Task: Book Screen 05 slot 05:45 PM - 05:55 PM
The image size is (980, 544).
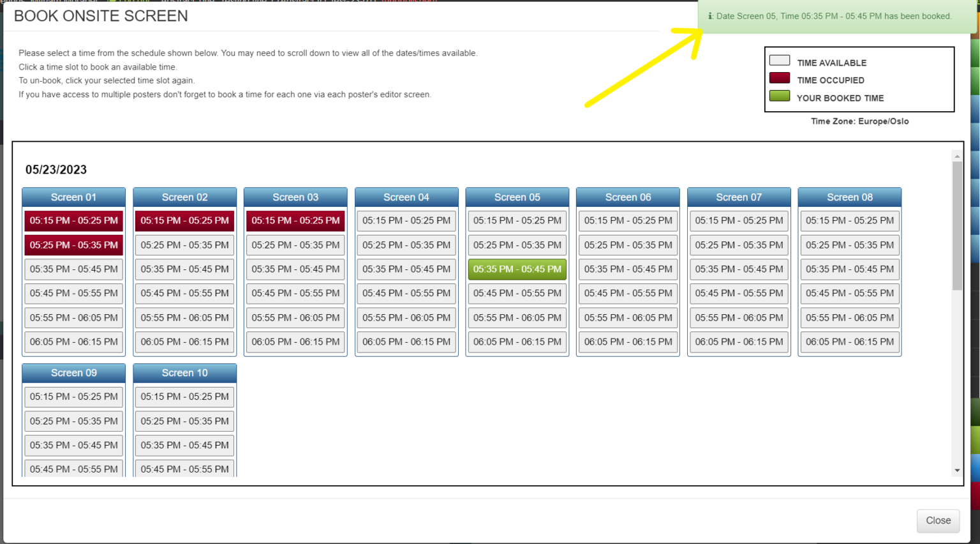Action: pyautogui.click(x=517, y=293)
